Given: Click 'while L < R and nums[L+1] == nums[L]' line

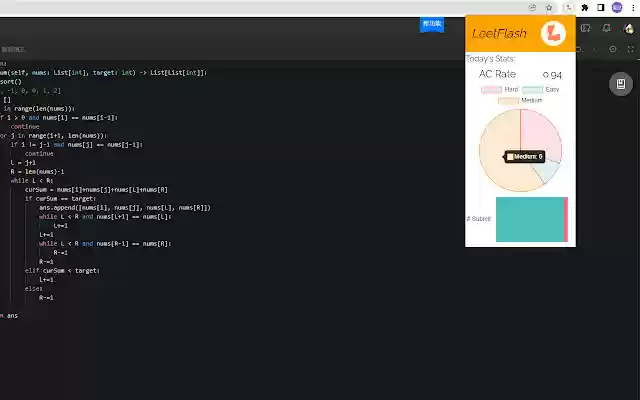Looking at the screenshot, I should point(105,216).
